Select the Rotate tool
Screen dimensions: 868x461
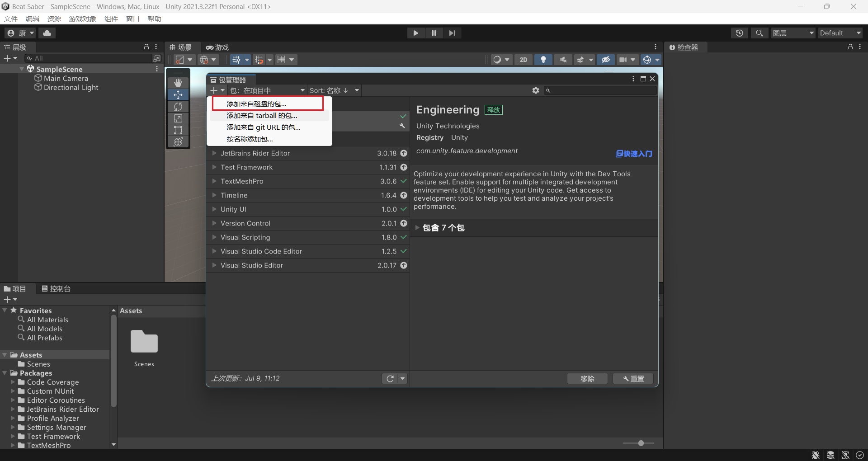coord(178,106)
